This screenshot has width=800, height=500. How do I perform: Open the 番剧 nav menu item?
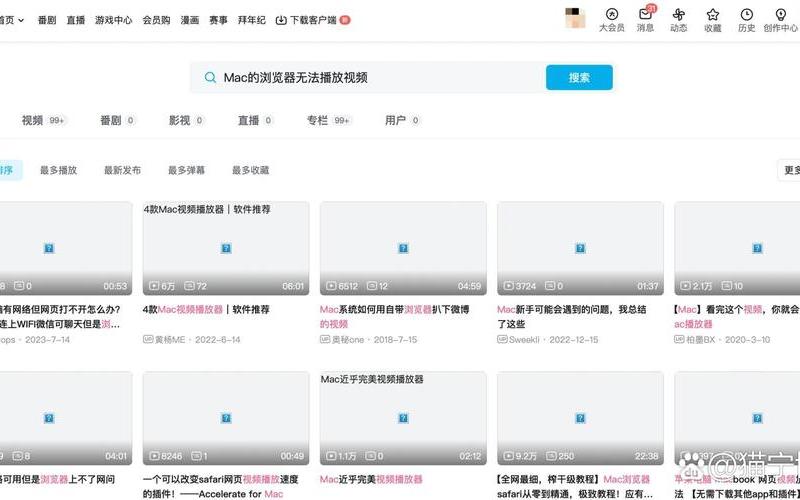pyautogui.click(x=47, y=20)
